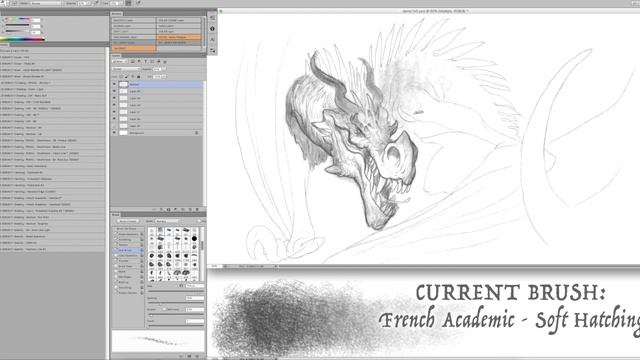Screen dimensions: 640x360
Task: Open the layer filter Kind dropdown
Action: [x=120, y=61]
